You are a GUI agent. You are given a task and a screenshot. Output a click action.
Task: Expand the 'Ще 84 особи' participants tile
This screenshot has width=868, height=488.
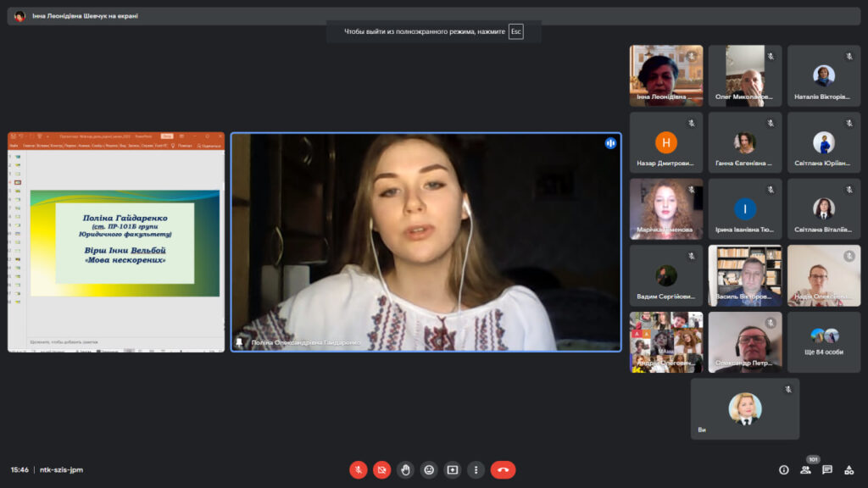point(823,342)
